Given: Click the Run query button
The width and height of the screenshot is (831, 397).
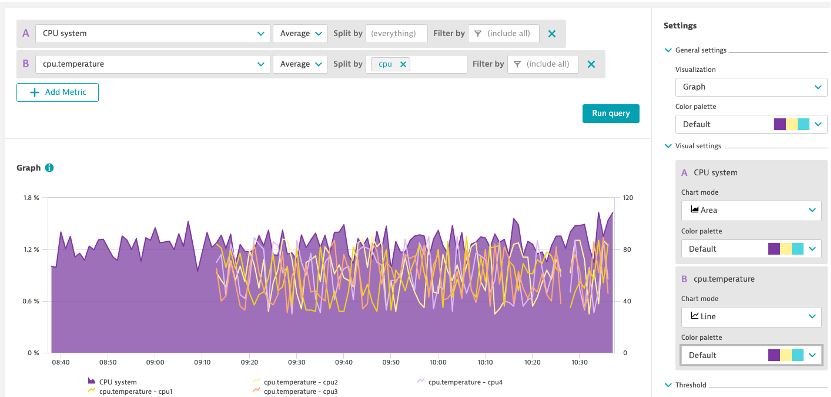Looking at the screenshot, I should coord(611,113).
